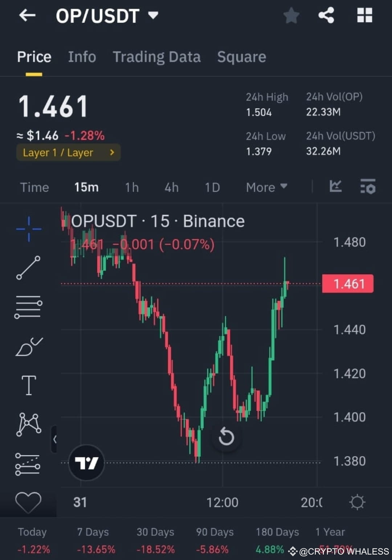Viewport: 392px width, 560px height.
Task: Open the Info tab
Action: pyautogui.click(x=81, y=57)
